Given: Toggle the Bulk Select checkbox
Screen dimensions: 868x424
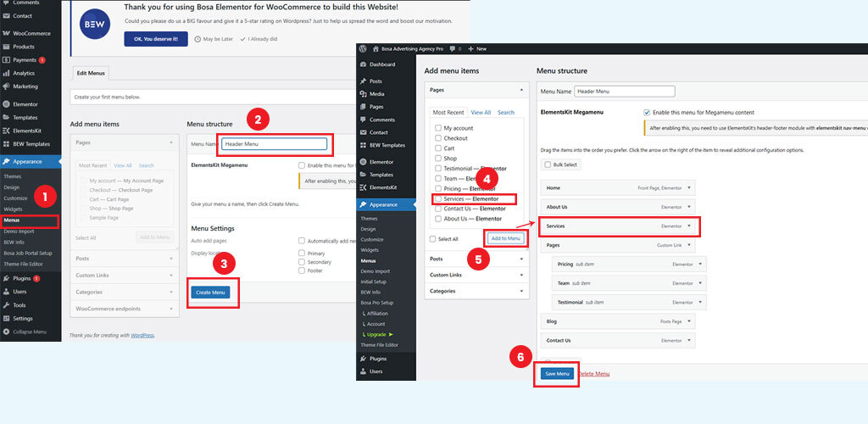Looking at the screenshot, I should 548,165.
